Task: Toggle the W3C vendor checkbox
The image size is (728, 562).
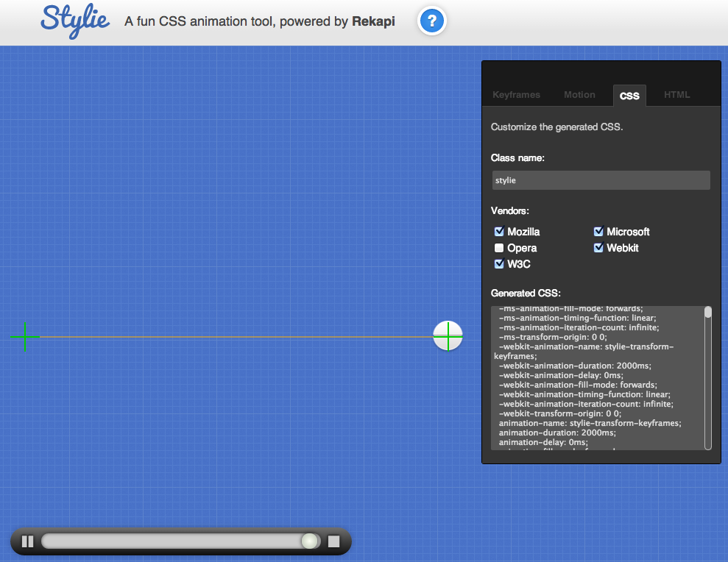Action: click(x=499, y=264)
